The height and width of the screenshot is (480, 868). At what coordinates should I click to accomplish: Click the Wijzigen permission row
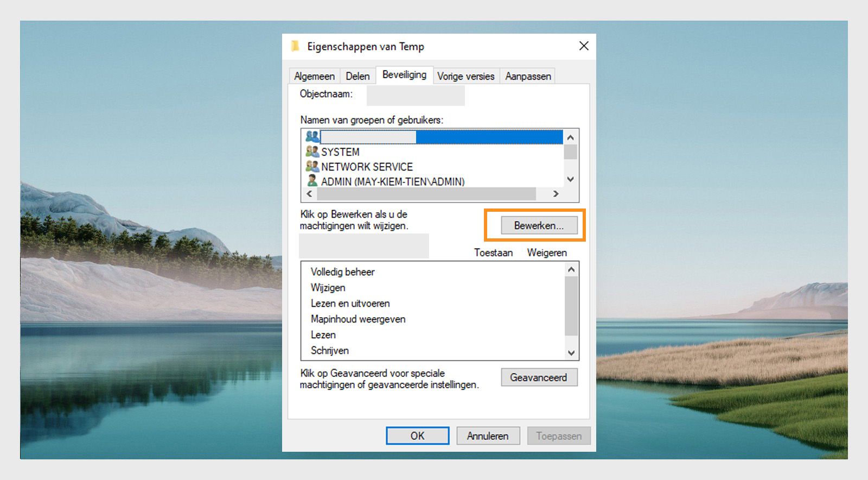(328, 288)
